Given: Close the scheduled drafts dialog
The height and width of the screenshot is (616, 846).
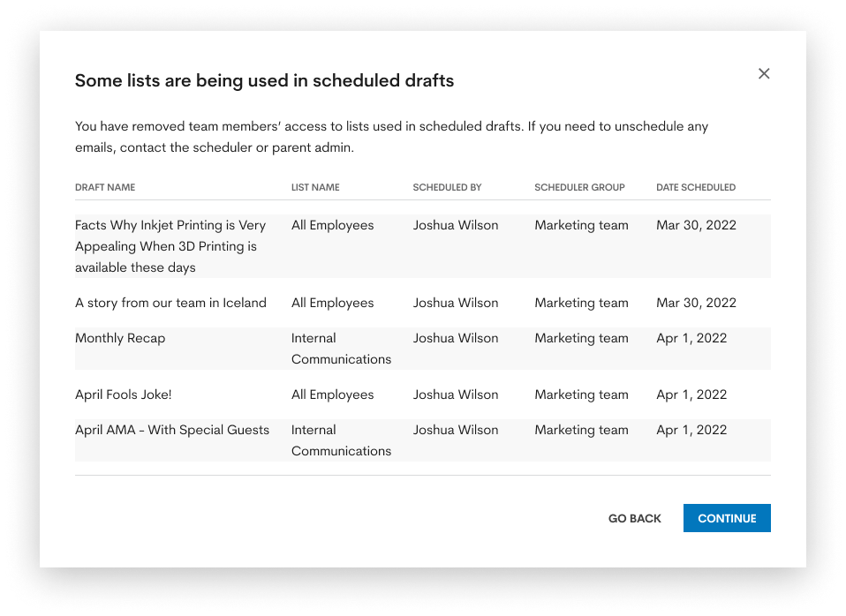Looking at the screenshot, I should [764, 73].
